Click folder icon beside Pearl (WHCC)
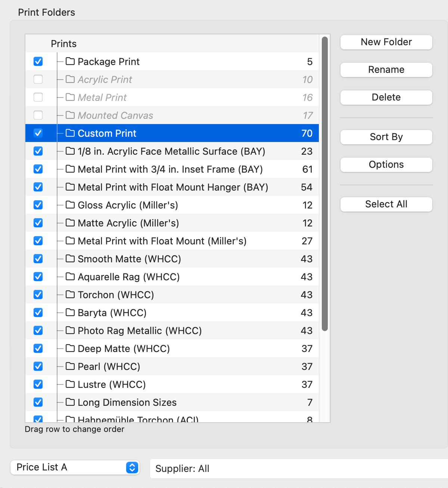Image resolution: width=448 pixels, height=488 pixels. [x=70, y=366]
